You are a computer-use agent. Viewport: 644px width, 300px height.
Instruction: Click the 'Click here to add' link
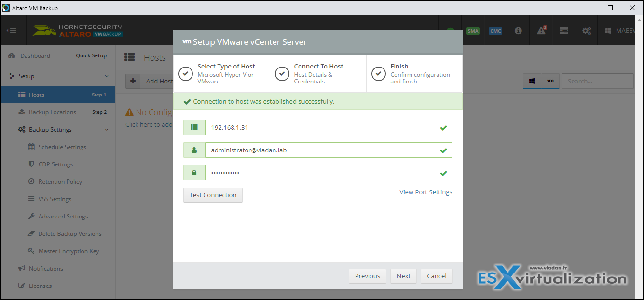[149, 124]
